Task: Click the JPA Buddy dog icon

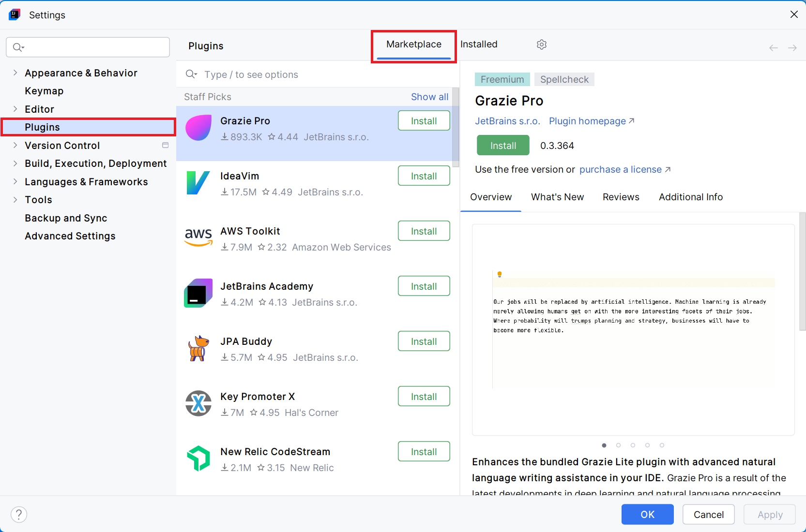Action: tap(198, 348)
